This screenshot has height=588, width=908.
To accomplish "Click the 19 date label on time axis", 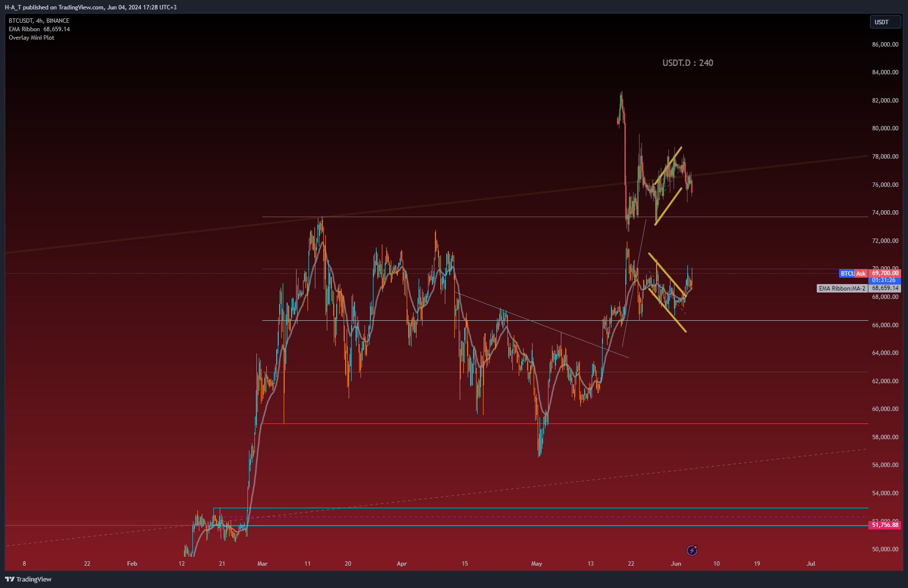I will 757,564.
